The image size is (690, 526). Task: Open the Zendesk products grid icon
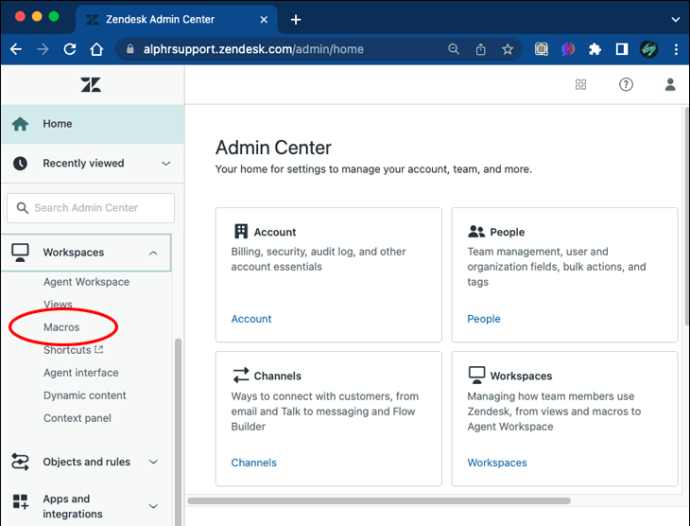pos(580,85)
